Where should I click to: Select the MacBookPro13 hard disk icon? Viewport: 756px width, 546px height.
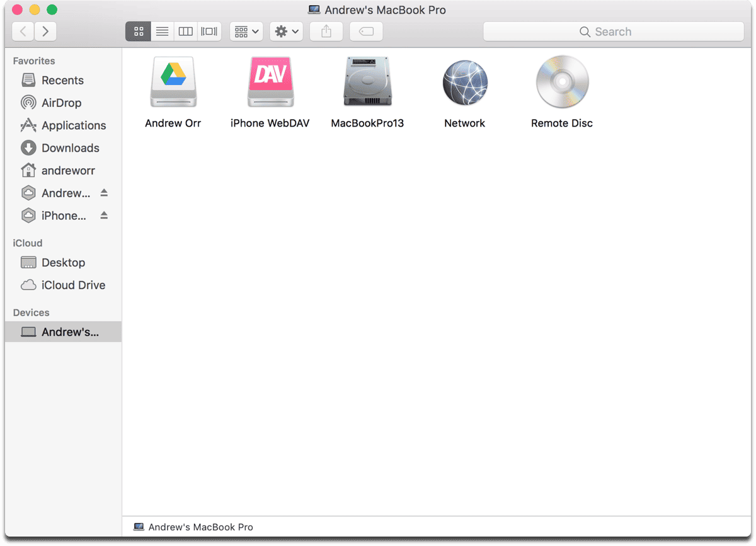click(x=367, y=82)
